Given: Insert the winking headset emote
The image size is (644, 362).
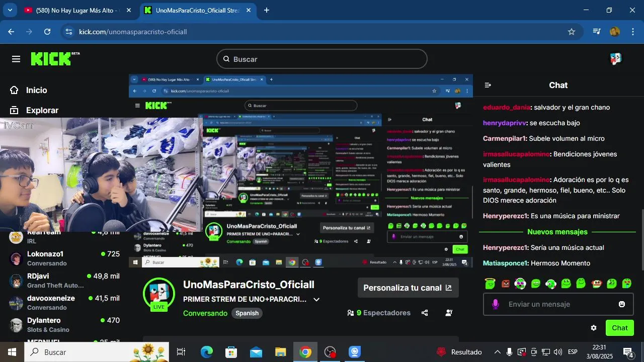Looking at the screenshot, I should (x=551, y=284).
